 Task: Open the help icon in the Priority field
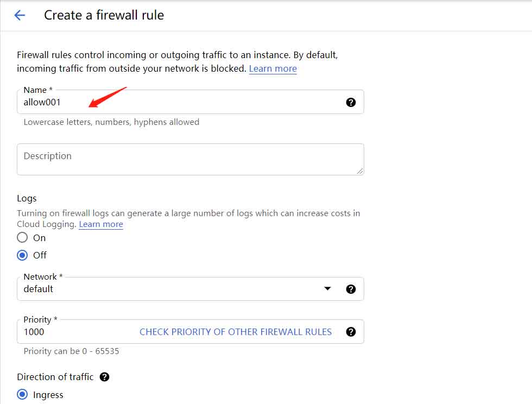351,332
